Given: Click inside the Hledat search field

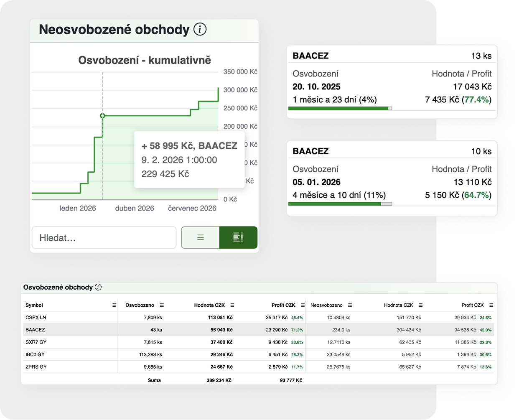Looking at the screenshot, I should (x=104, y=237).
